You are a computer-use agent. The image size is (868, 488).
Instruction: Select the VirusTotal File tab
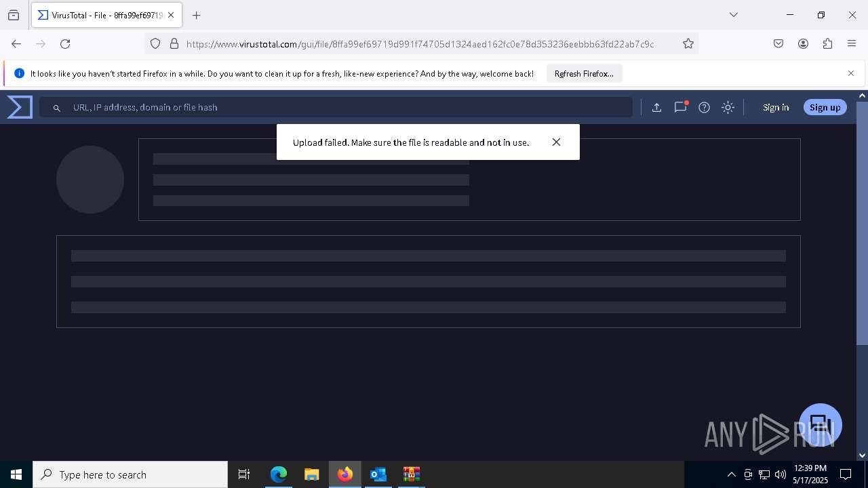click(x=106, y=15)
